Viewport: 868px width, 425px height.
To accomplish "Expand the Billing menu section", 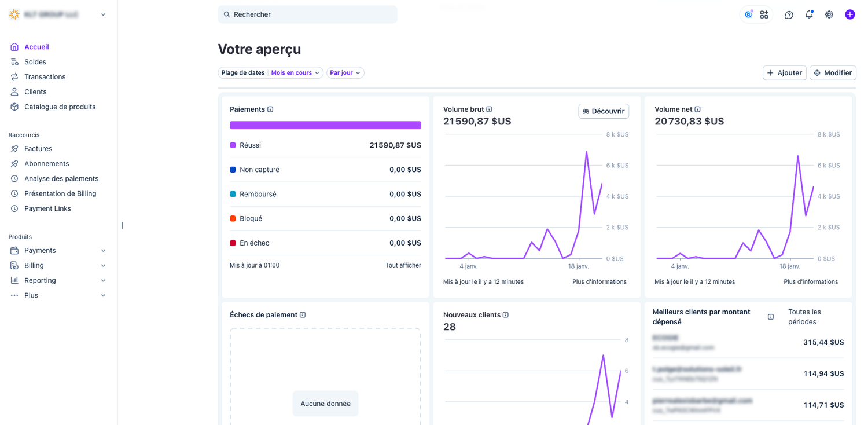I will click(x=103, y=266).
